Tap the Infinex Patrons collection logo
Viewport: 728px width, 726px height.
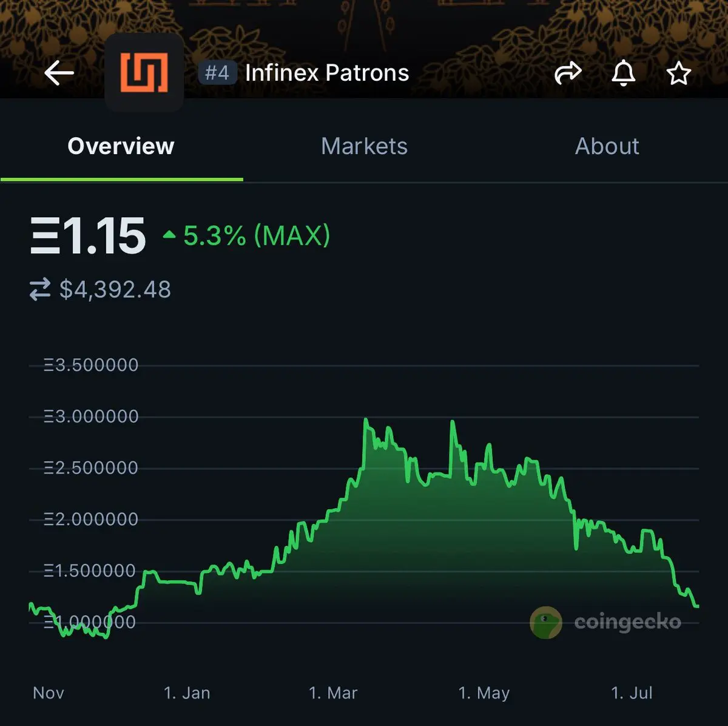coord(144,72)
